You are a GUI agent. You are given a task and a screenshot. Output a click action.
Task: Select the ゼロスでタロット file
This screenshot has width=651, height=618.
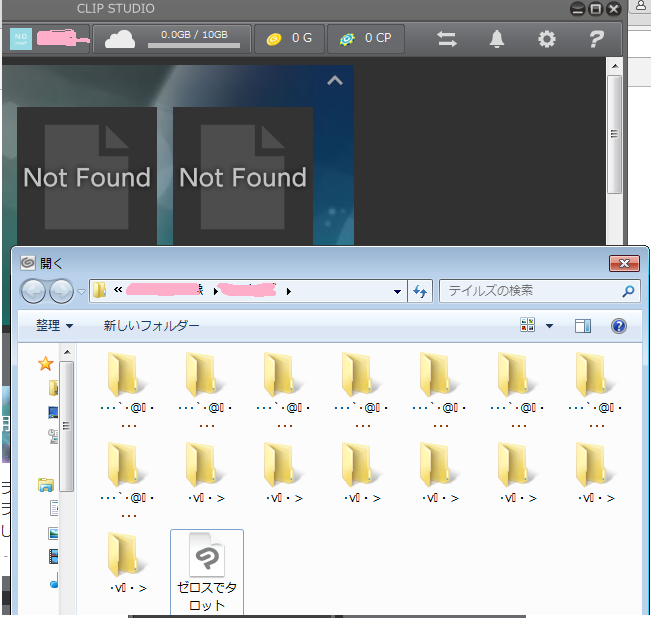click(207, 572)
